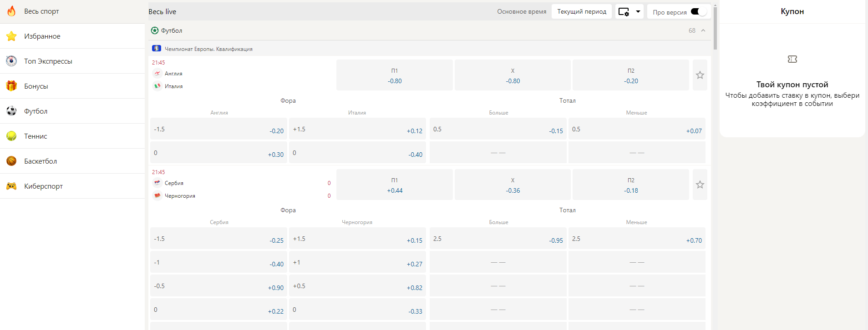Bet П1 on Англия – Италия (-0.80)

[395, 75]
